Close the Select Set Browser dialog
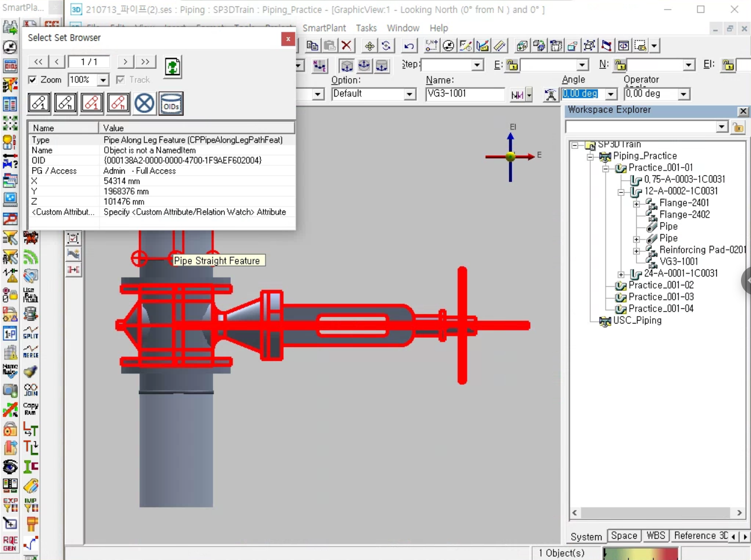The image size is (751, 560). pyautogui.click(x=288, y=39)
